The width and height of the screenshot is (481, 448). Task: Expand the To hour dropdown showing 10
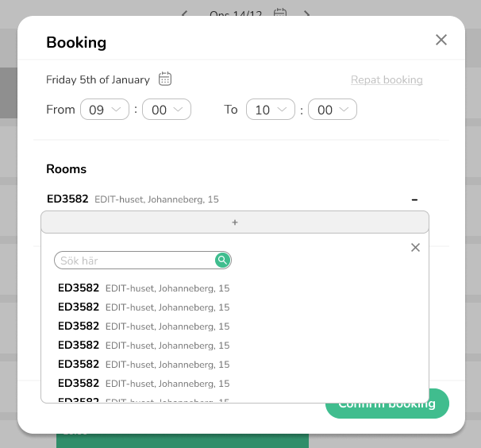tap(271, 110)
